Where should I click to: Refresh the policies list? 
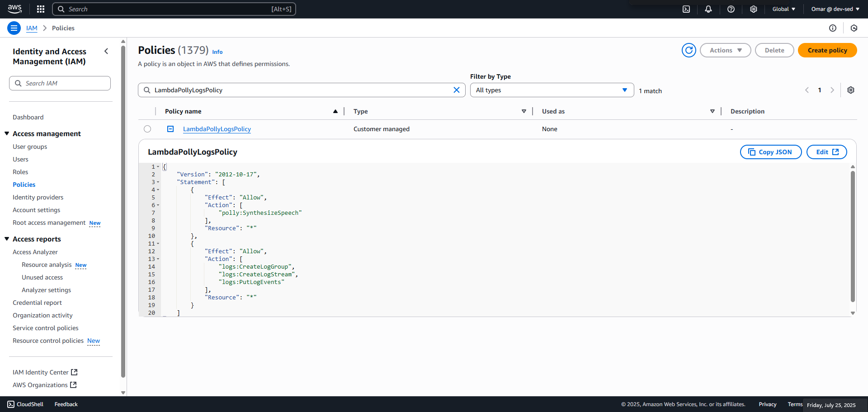(x=689, y=50)
